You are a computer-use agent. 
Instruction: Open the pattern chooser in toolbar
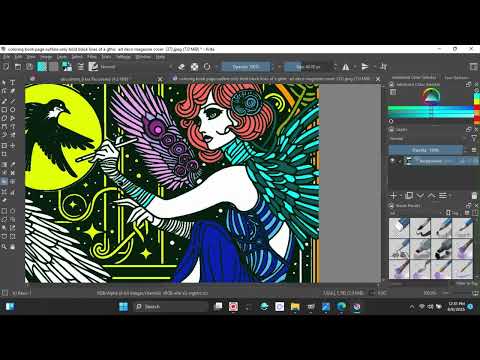tap(54, 67)
